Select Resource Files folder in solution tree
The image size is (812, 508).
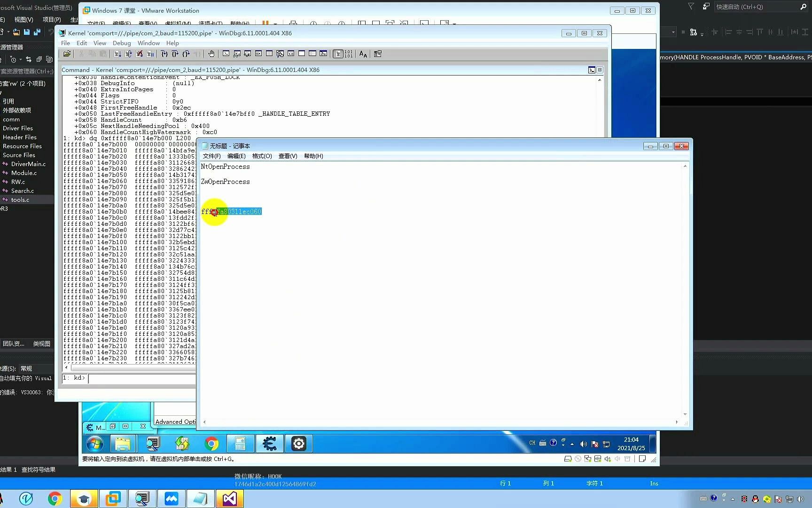[22, 146]
